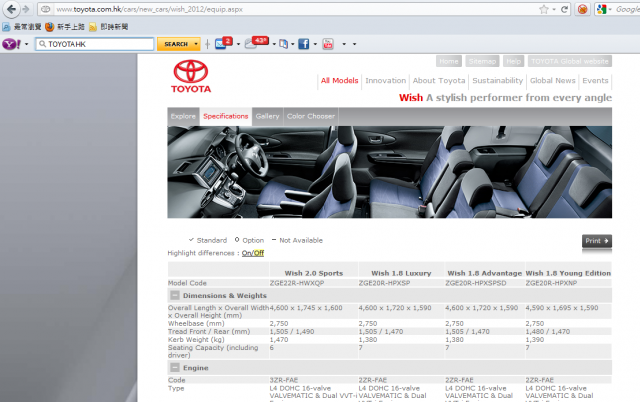The image size is (640, 402).
Task: Click model code ZGE22R-HWXQP
Action: click(x=297, y=283)
